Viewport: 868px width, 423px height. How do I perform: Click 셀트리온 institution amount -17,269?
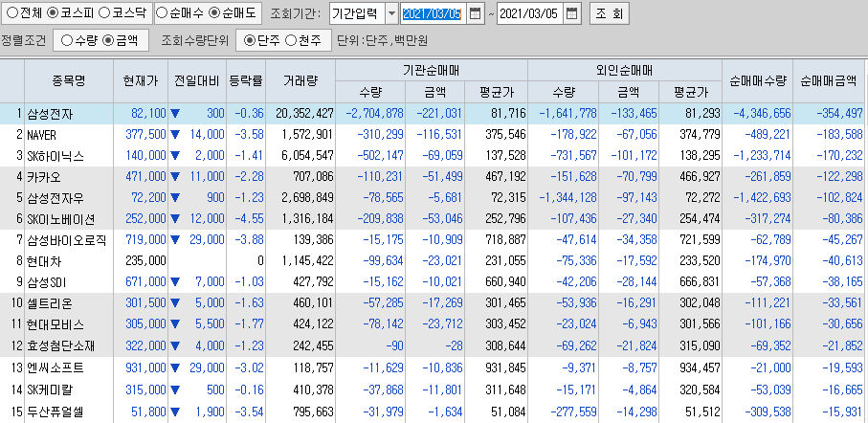[442, 304]
